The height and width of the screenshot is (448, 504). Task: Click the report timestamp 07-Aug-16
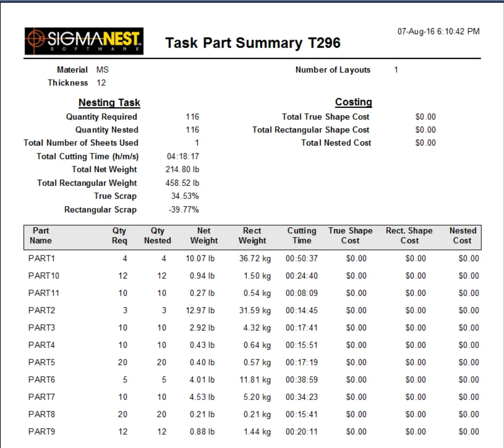pos(438,31)
